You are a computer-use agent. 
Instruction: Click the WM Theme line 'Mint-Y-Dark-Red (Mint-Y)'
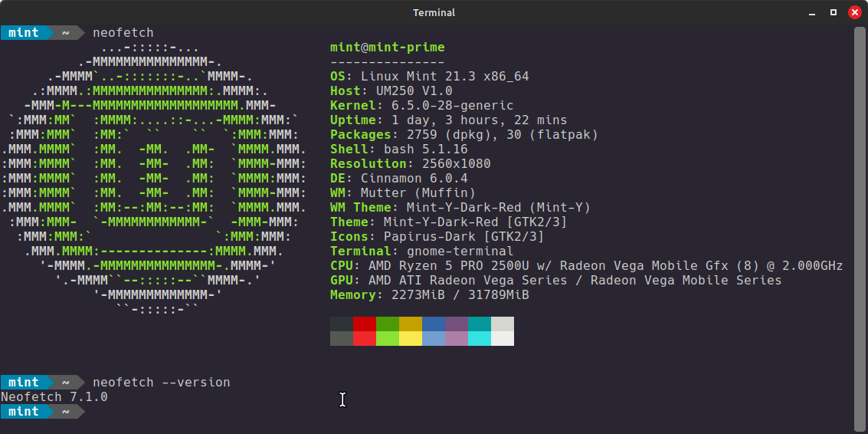pyautogui.click(x=498, y=207)
